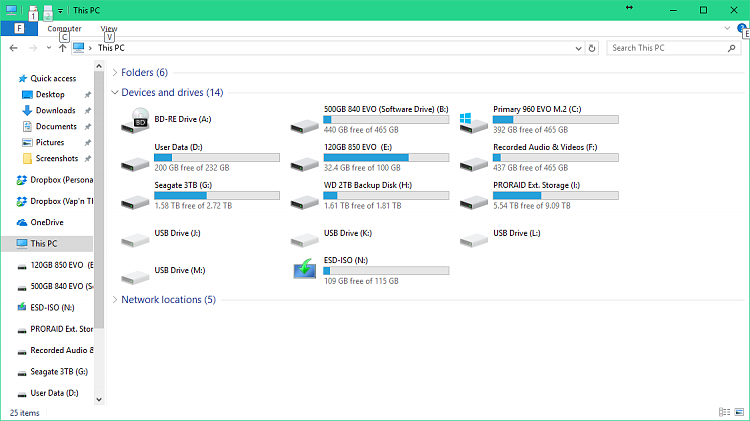Select the USB Drive (M:) icon
Image resolution: width=750 pixels, height=421 pixels.
coord(135,277)
